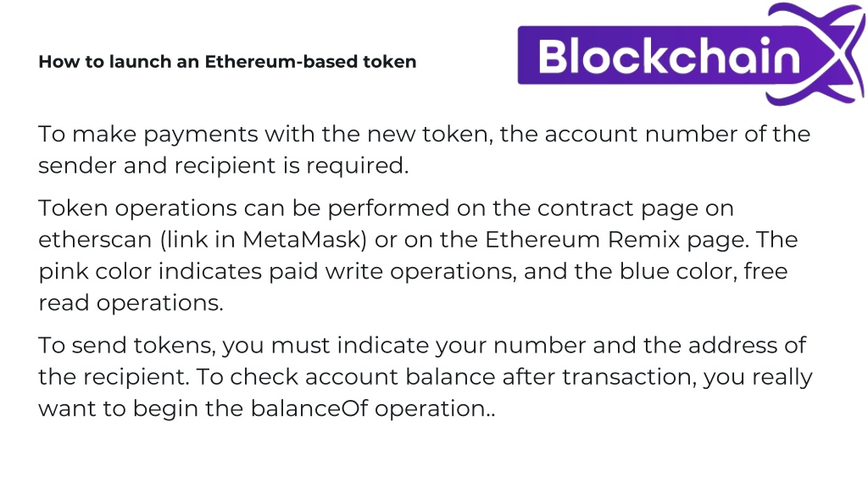The height and width of the screenshot is (488, 868).
Task: Click the word Ethereum-based in the title
Action: click(281, 61)
